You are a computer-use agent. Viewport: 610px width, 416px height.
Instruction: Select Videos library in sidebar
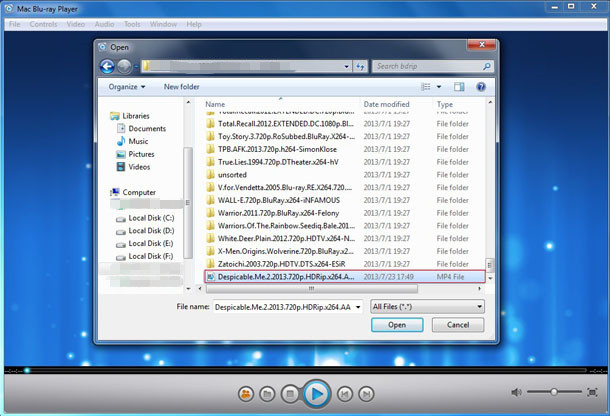133,167
